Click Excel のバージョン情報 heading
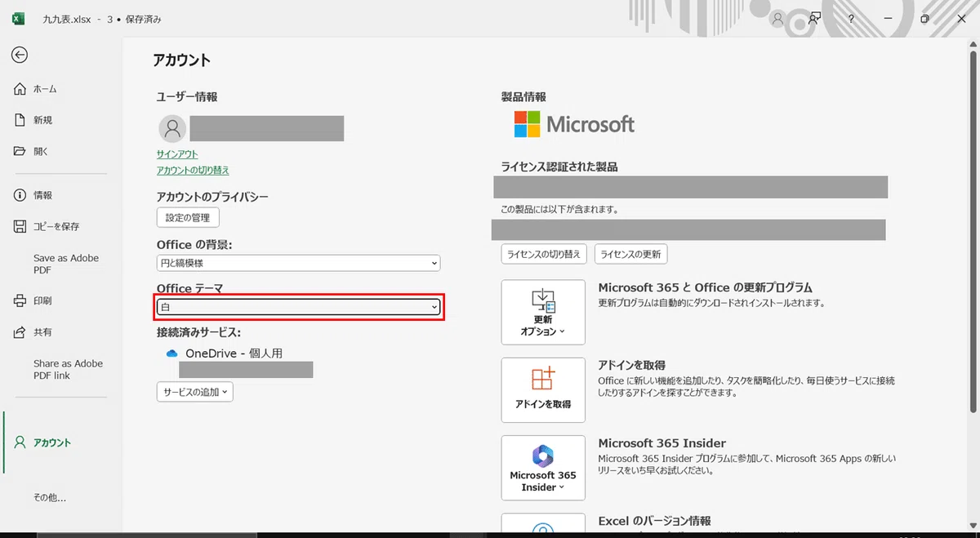 coord(655,521)
